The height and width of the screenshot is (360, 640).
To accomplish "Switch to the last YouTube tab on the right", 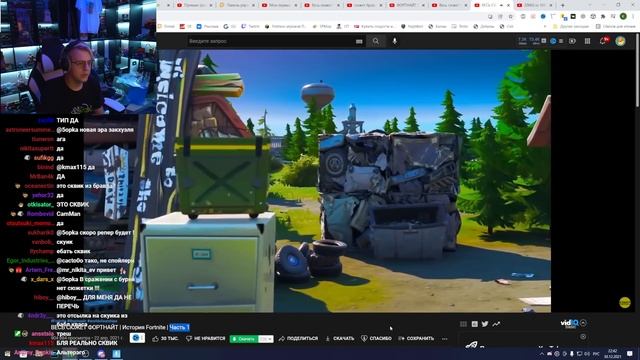I will click(534, 5).
